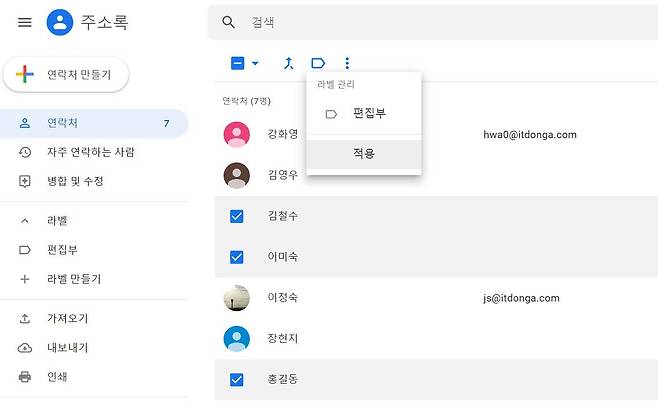The height and width of the screenshot is (409, 658).
Task: Click 적용 to apply the label
Action: pyautogui.click(x=363, y=154)
